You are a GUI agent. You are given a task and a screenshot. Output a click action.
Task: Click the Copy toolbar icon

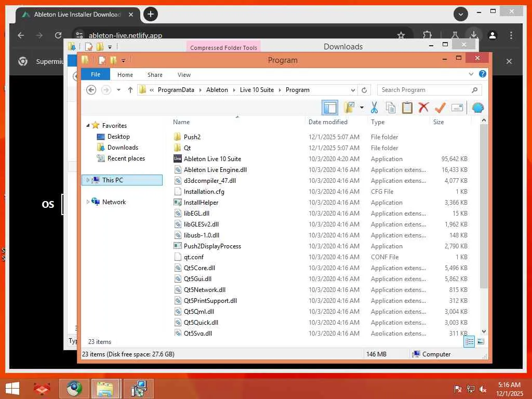(x=391, y=108)
